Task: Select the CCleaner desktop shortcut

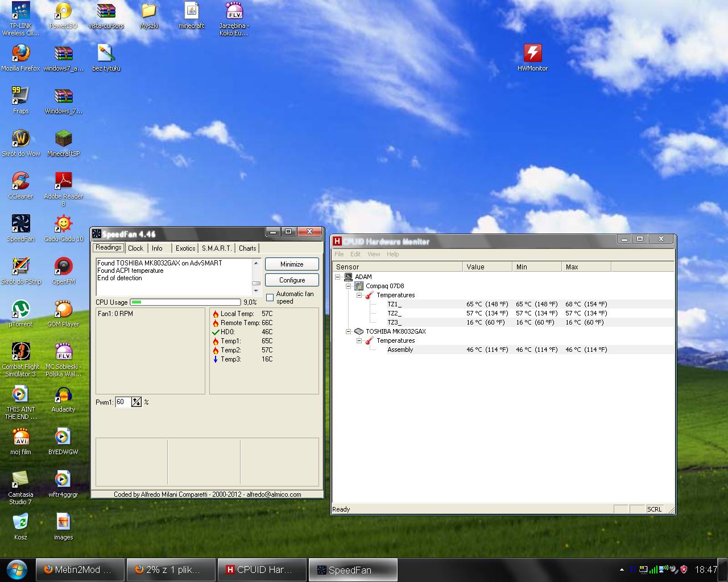Action: click(21, 186)
